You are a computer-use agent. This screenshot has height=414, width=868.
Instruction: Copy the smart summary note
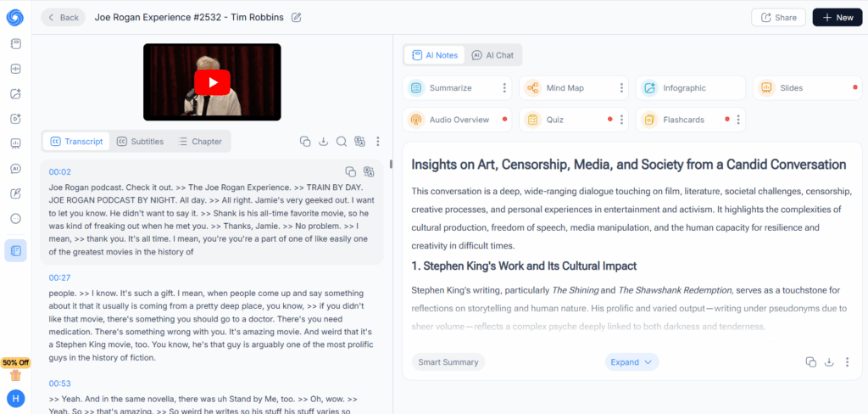coord(811,362)
